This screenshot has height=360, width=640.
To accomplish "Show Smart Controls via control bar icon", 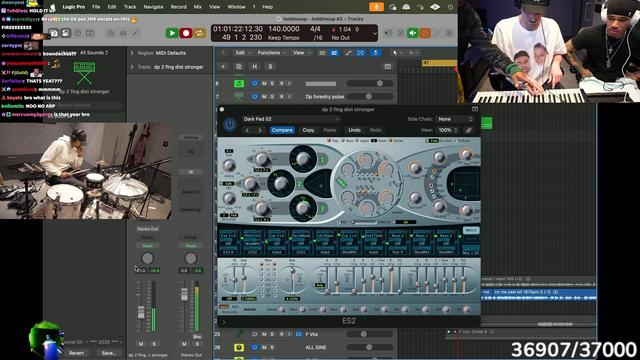I will [x=111, y=33].
